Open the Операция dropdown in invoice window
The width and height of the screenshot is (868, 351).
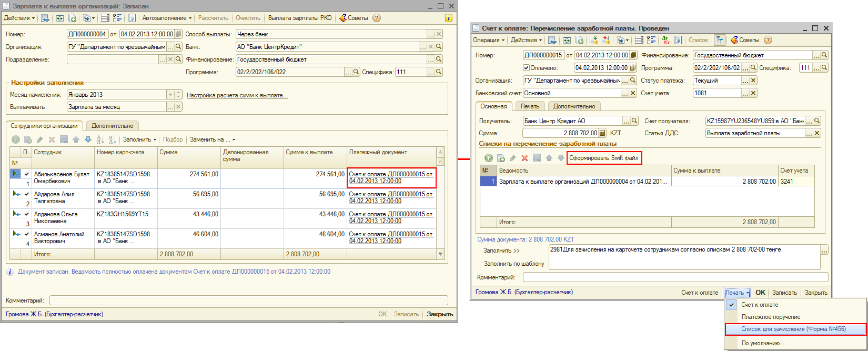point(488,40)
